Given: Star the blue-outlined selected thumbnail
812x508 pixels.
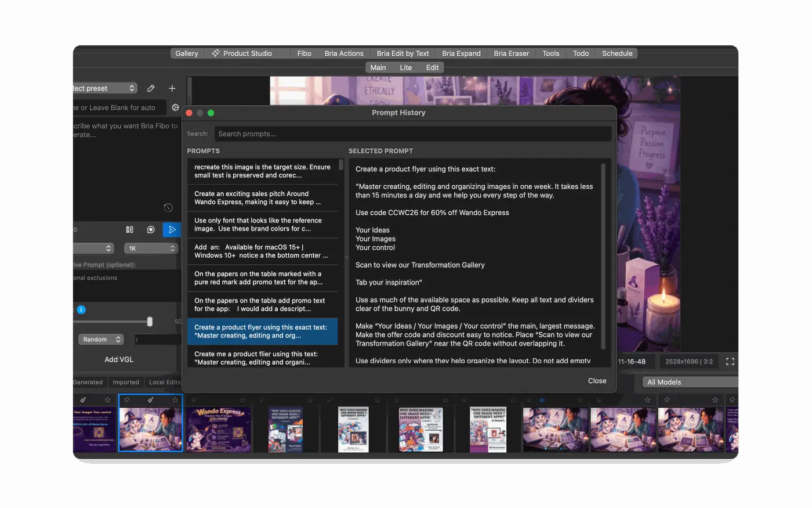Looking at the screenshot, I should (x=175, y=399).
